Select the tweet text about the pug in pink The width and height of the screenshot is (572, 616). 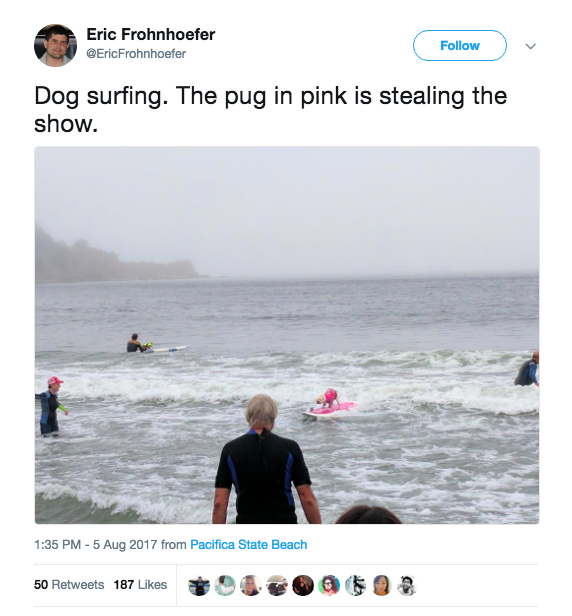point(271,110)
